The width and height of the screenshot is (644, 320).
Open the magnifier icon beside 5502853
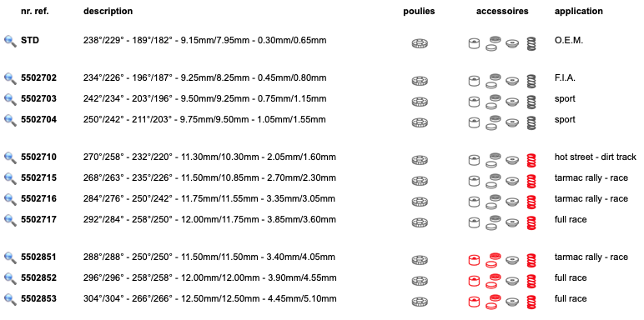(x=10, y=299)
